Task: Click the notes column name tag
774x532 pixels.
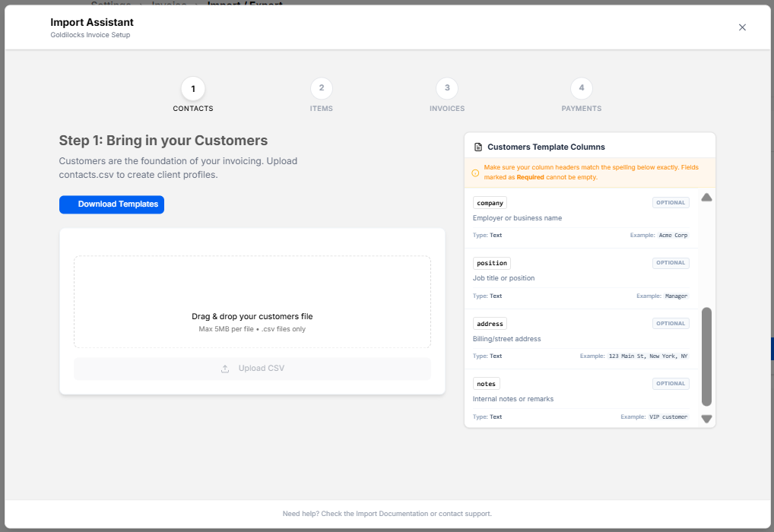Action: tap(486, 384)
